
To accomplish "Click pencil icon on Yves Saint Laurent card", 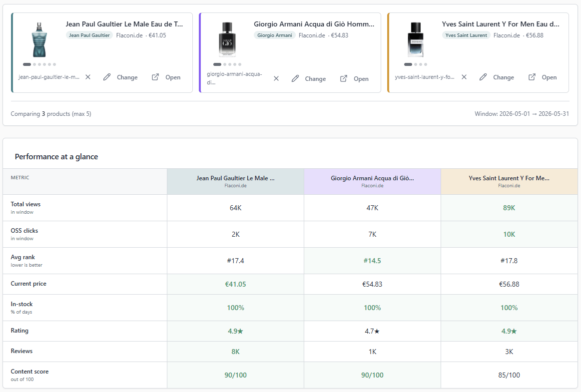I will coord(483,77).
